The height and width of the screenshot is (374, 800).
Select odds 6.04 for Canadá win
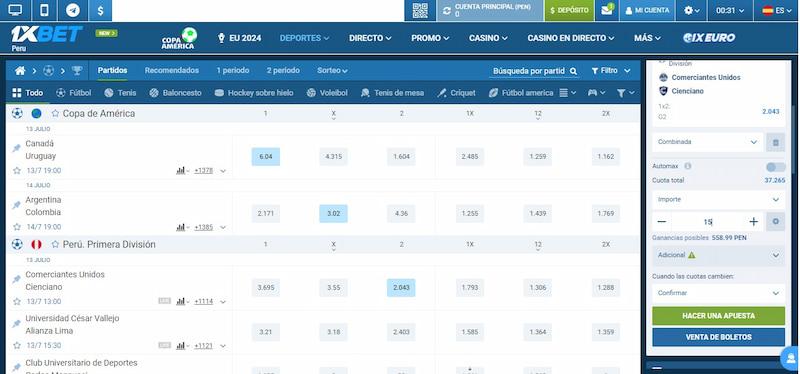(266, 157)
